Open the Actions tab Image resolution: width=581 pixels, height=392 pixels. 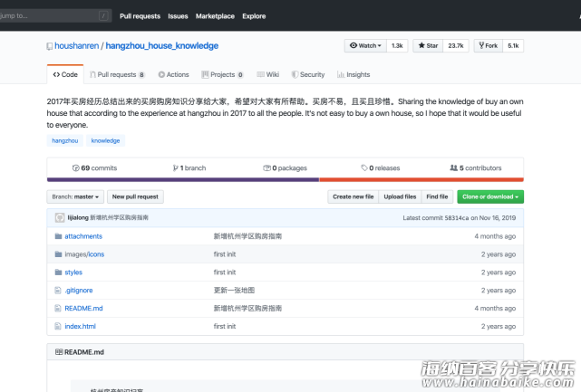click(x=173, y=74)
